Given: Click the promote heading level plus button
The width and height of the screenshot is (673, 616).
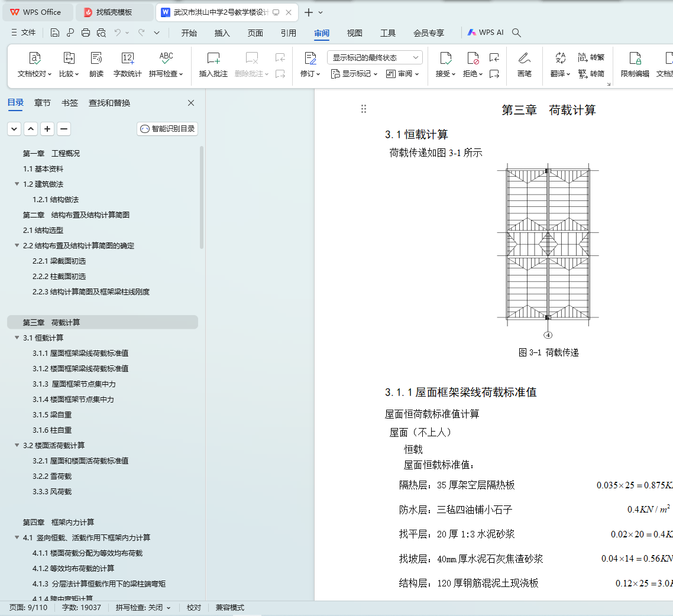Looking at the screenshot, I should (47, 129).
